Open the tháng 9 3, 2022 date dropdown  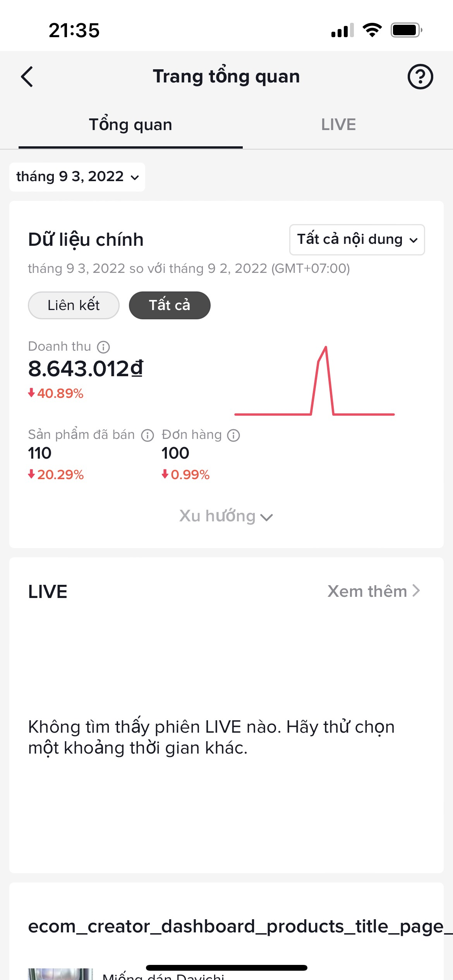pos(77,177)
